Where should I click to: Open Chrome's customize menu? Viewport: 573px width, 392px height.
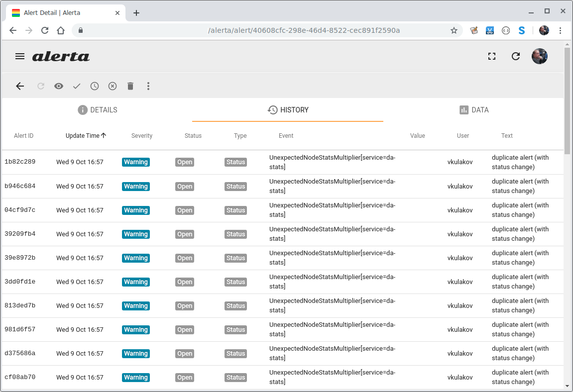[561, 30]
